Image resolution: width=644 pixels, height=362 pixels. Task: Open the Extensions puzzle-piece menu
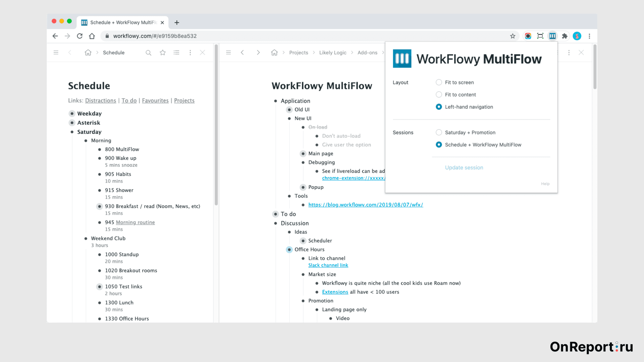565,36
